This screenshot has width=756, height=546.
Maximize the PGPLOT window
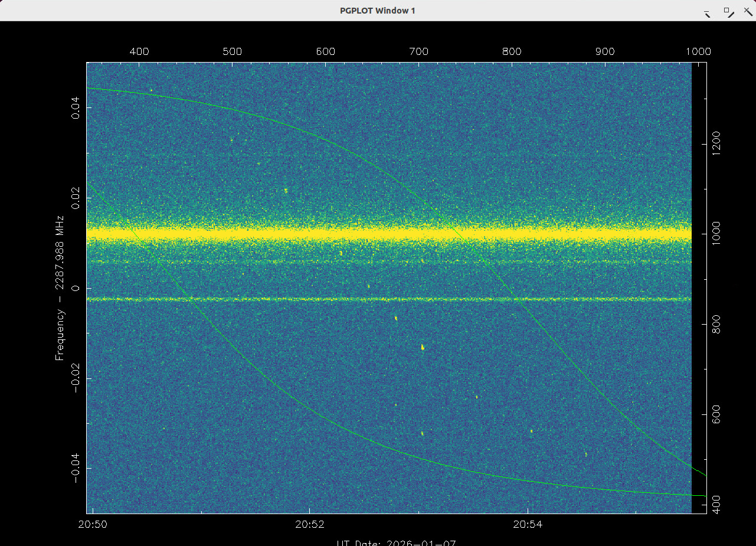729,11
